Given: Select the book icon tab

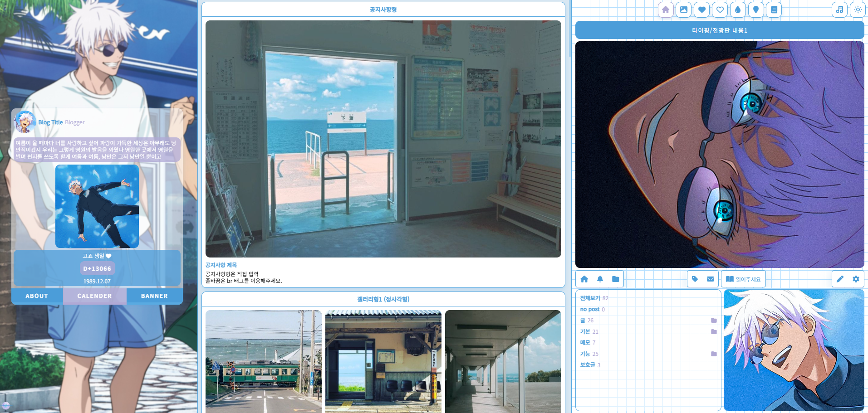Looking at the screenshot, I should pos(774,10).
